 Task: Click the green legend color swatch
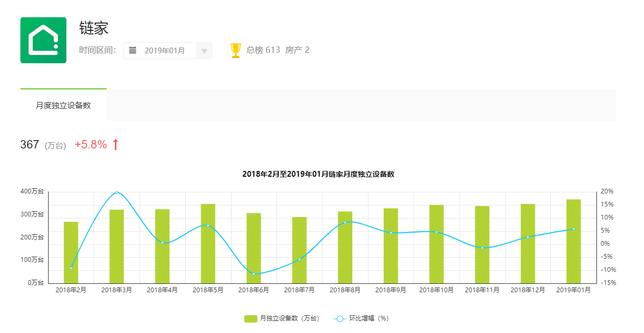click(251, 318)
